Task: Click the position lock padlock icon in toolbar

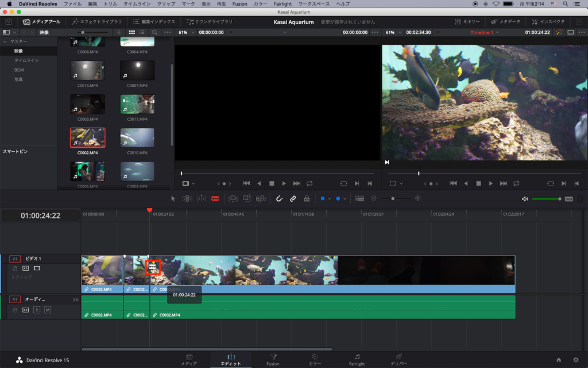Action: click(x=307, y=198)
